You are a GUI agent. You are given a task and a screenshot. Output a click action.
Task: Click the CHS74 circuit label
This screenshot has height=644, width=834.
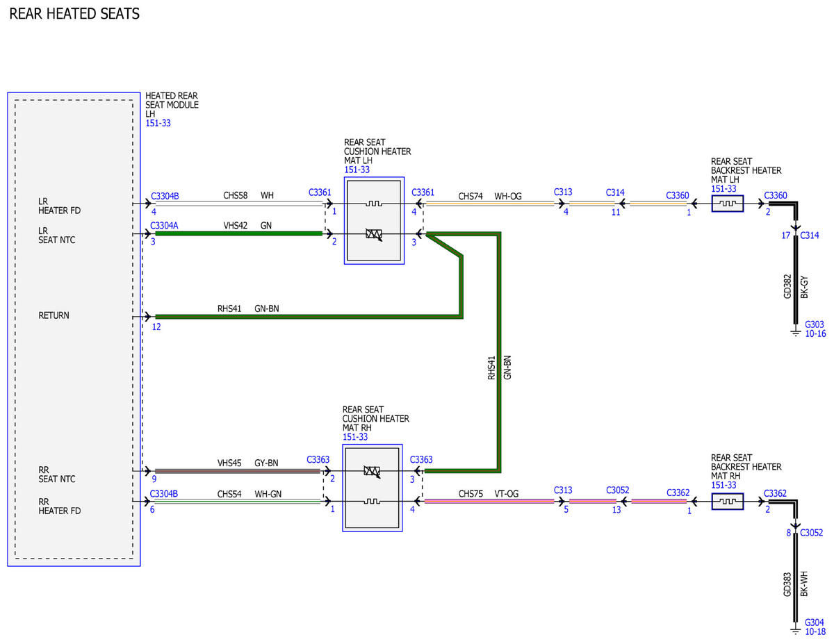tap(471, 196)
